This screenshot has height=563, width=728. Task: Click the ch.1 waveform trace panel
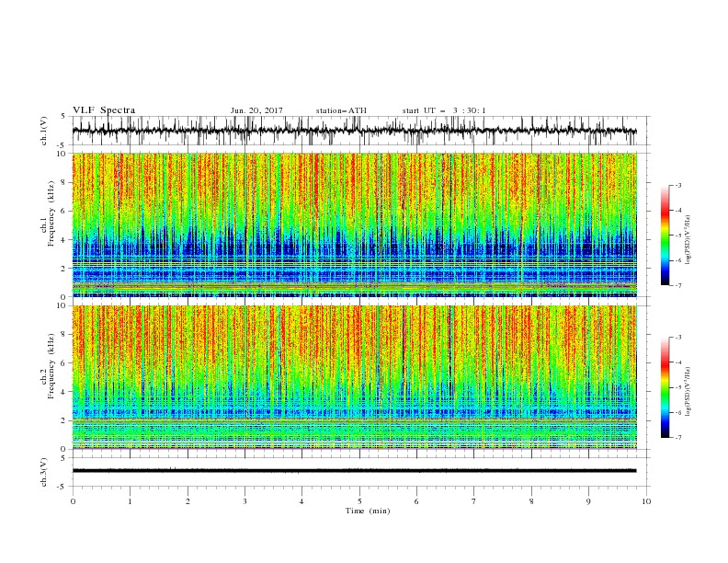[x=360, y=131]
